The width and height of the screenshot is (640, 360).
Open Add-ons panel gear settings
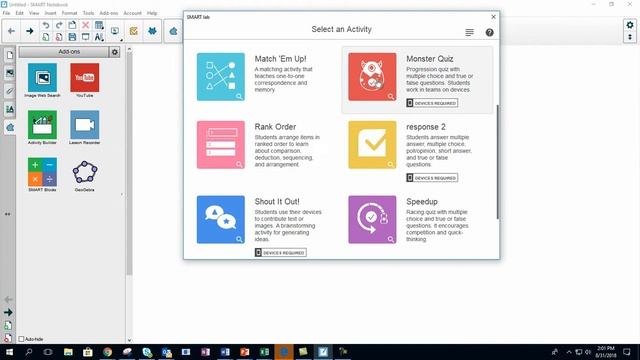point(115,52)
